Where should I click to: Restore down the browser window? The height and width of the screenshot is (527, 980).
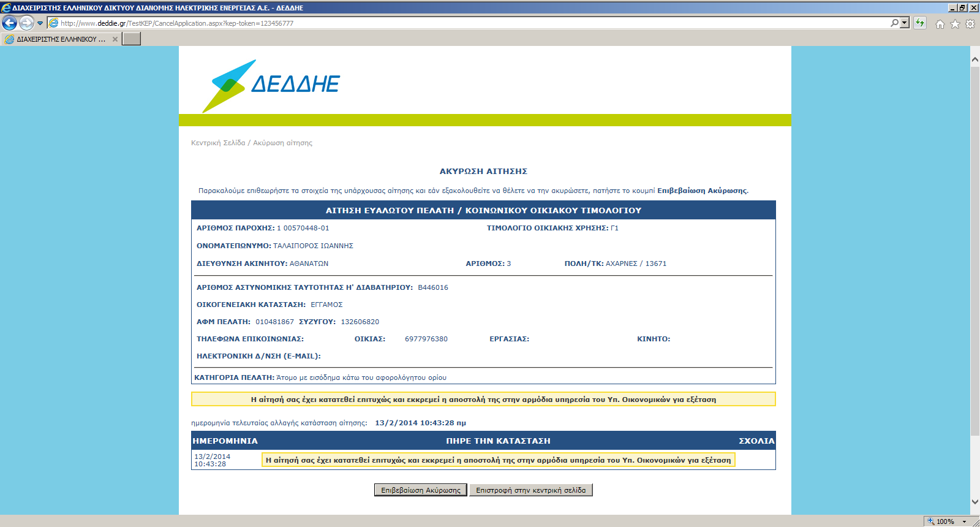[963, 7]
